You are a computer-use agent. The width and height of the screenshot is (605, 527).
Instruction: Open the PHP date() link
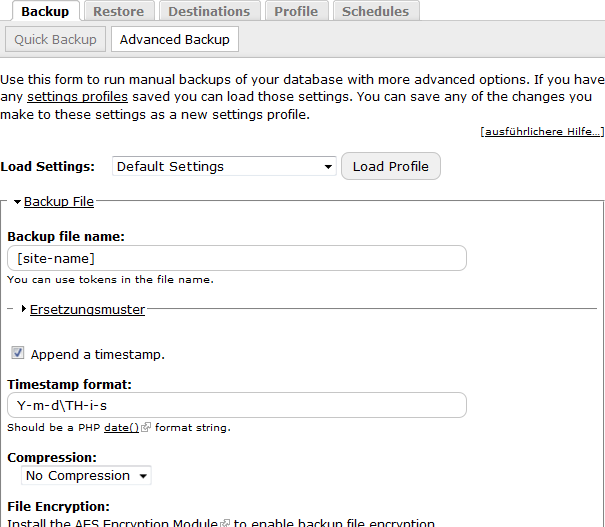coord(121,427)
